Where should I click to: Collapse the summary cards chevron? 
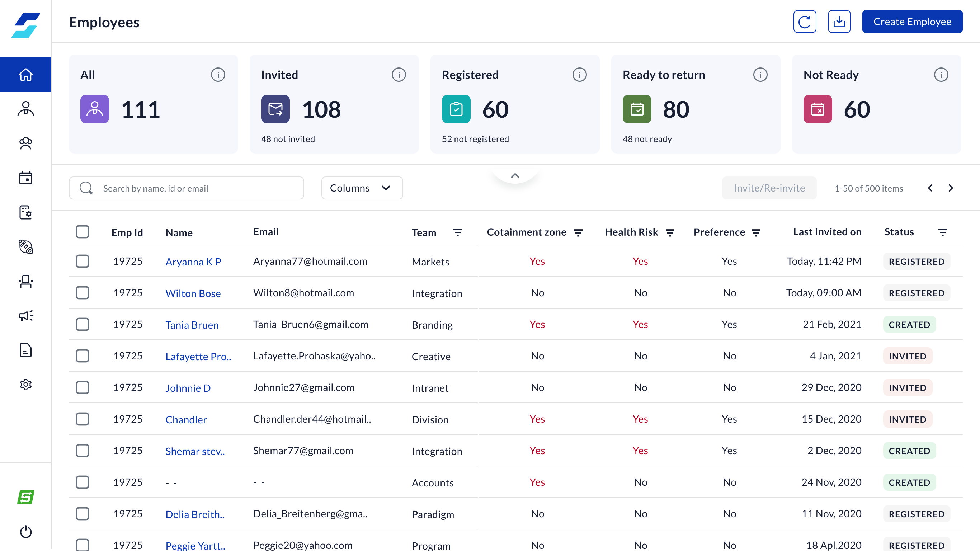point(515,176)
